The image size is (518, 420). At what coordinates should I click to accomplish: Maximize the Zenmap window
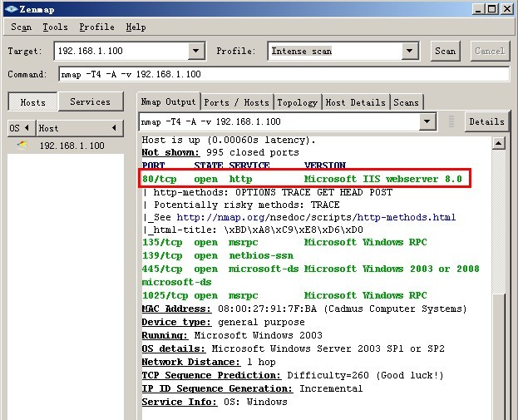(x=492, y=9)
